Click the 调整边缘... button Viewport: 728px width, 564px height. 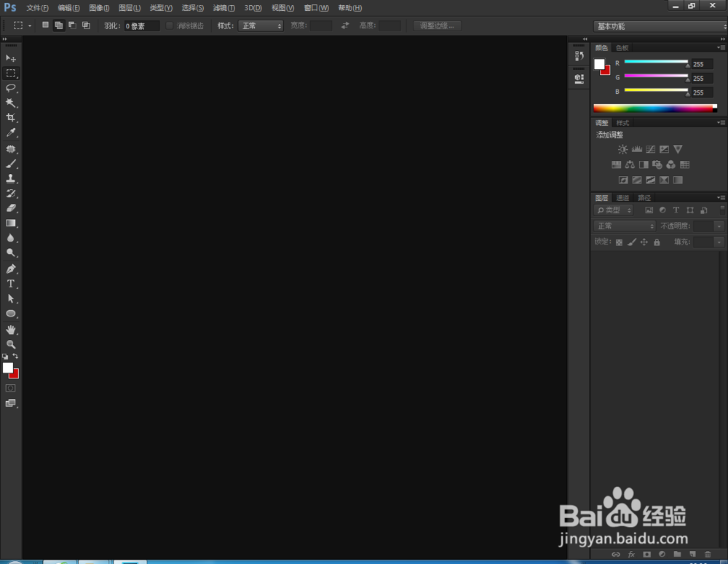437,25
